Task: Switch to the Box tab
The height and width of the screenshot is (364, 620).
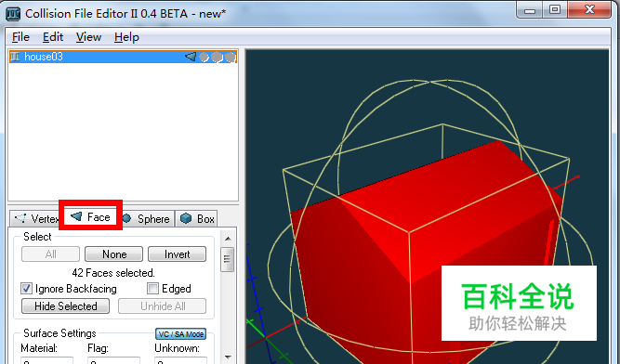Action: click(x=196, y=219)
